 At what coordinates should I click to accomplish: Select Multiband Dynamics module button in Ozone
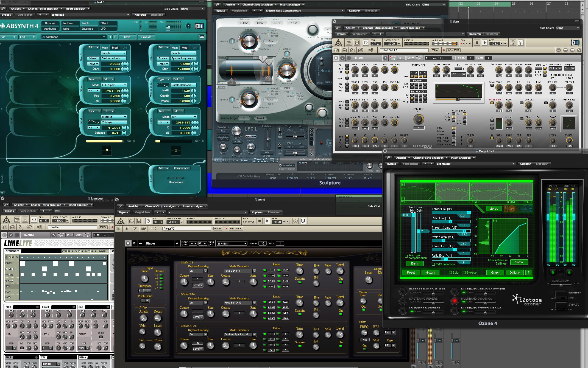455,301
